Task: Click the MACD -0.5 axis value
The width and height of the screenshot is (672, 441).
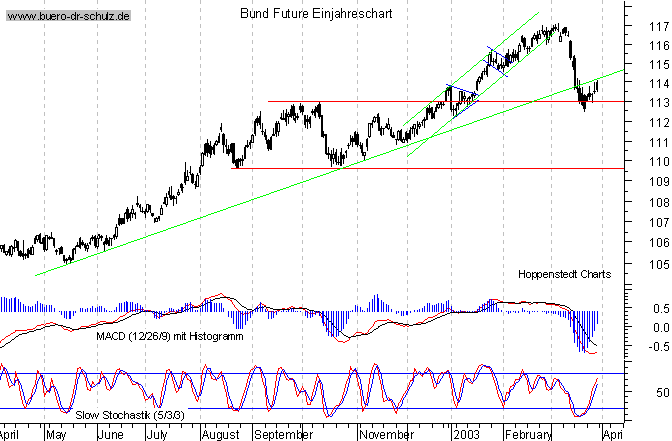Action: click(658, 347)
